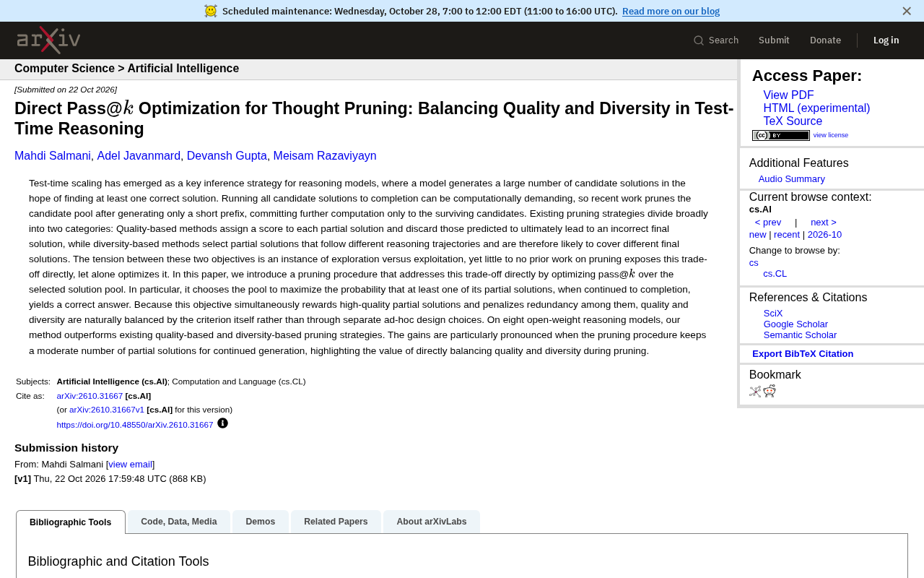Go to the previous paper
The width and height of the screenshot is (924, 578).
pos(768,223)
